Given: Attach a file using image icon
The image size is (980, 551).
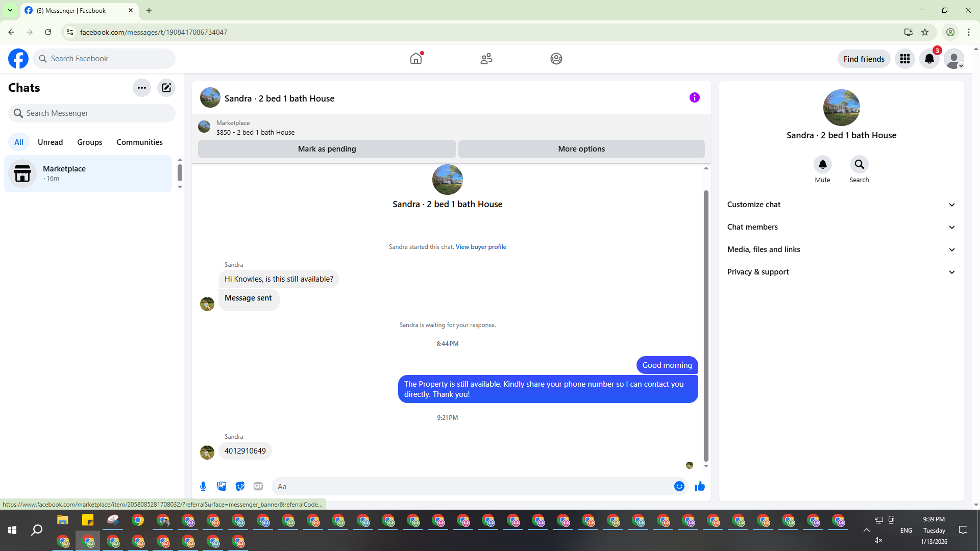Looking at the screenshot, I should (222, 486).
